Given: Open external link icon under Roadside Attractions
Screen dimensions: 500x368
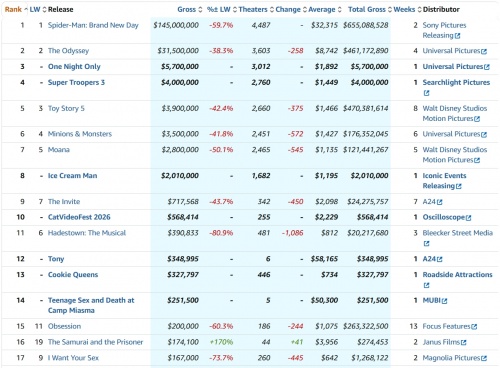Looking at the screenshot, I should pos(426,285).
